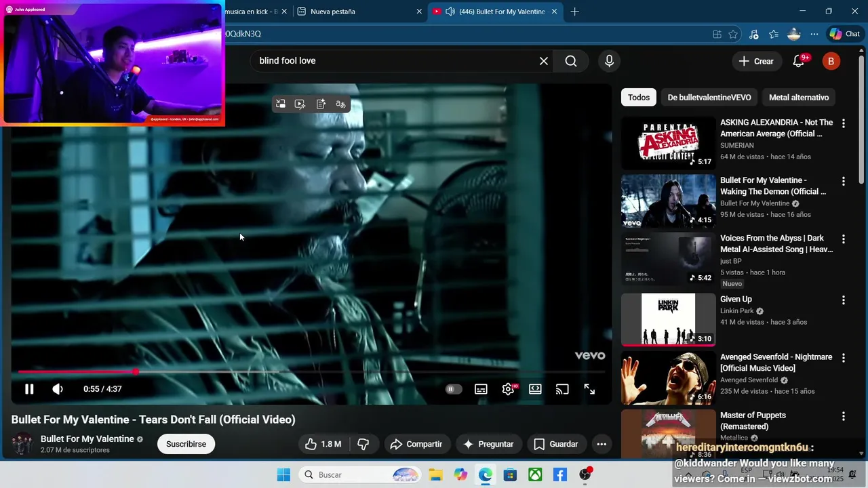This screenshot has width=868, height=488.
Task: Open more actions ellipsis under video
Action: point(601,444)
